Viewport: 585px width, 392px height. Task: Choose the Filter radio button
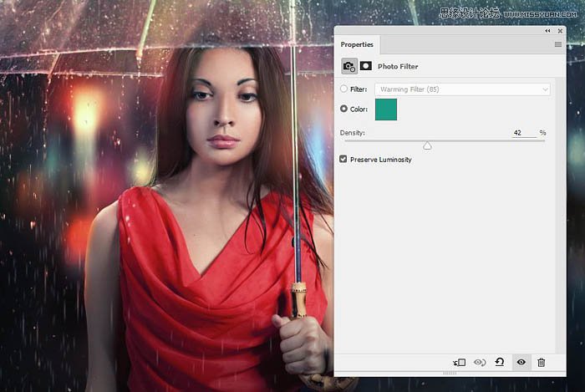pos(344,89)
